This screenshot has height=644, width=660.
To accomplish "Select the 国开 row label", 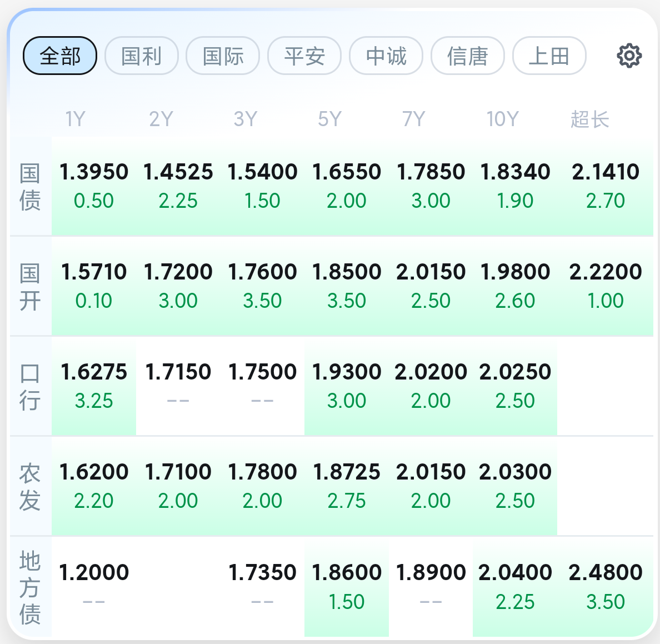I will coord(30,287).
